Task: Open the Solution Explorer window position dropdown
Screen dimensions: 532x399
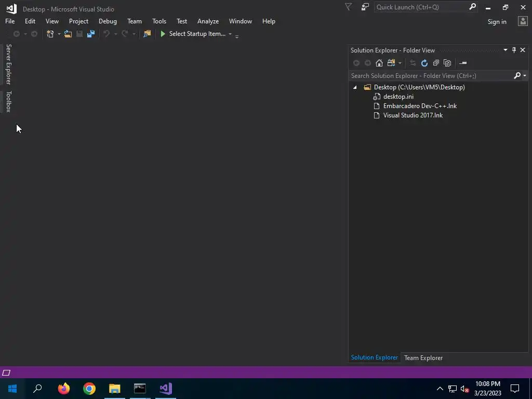Action: 505,50
